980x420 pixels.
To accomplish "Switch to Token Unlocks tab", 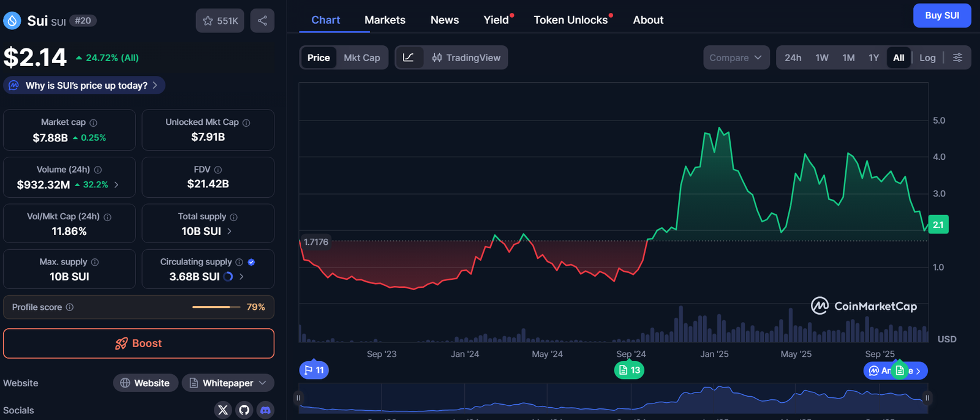I will pyautogui.click(x=570, y=20).
